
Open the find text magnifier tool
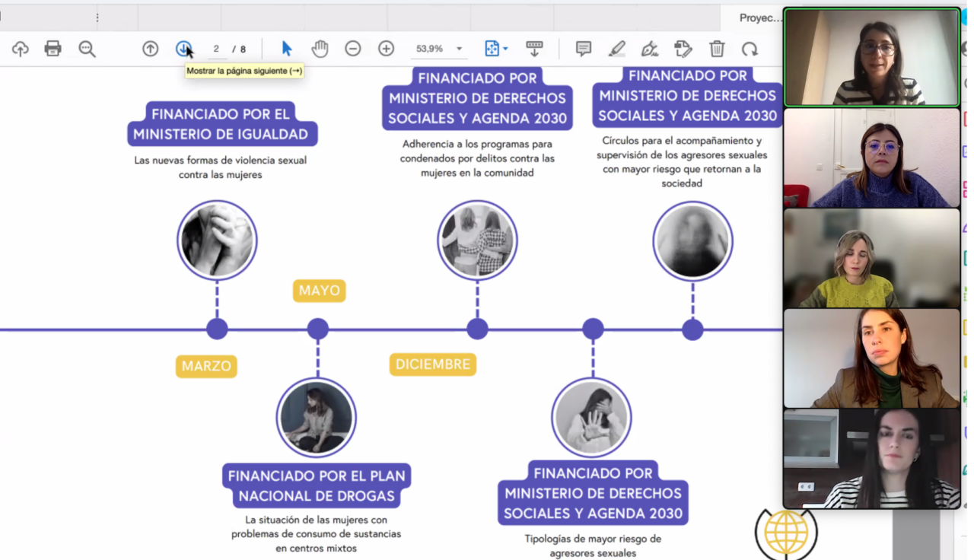tap(88, 49)
